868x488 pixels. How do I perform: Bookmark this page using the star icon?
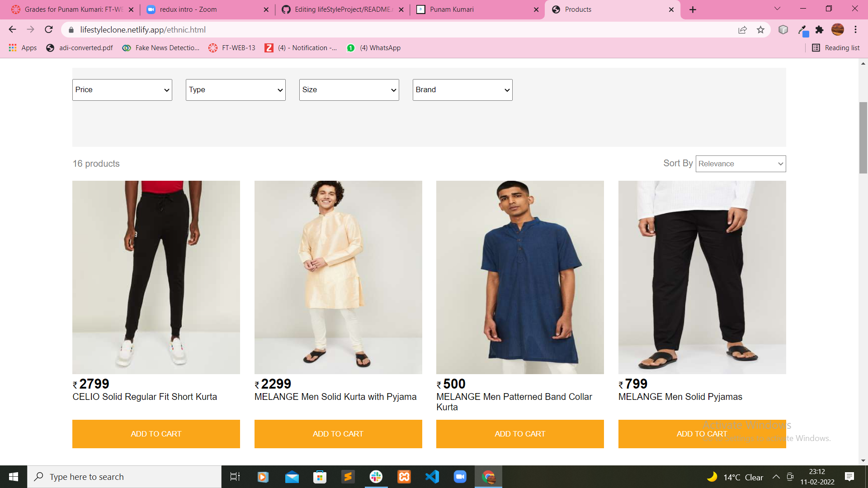pyautogui.click(x=761, y=30)
